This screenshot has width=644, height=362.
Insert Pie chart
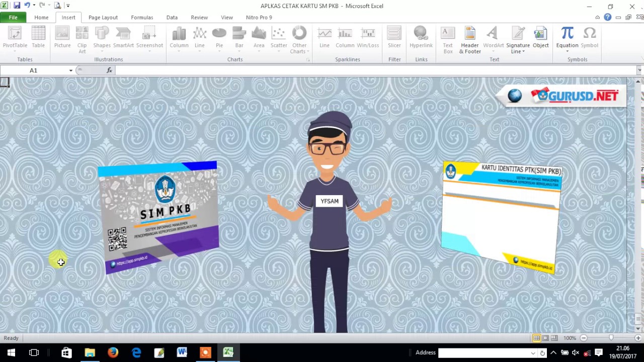pos(219,39)
